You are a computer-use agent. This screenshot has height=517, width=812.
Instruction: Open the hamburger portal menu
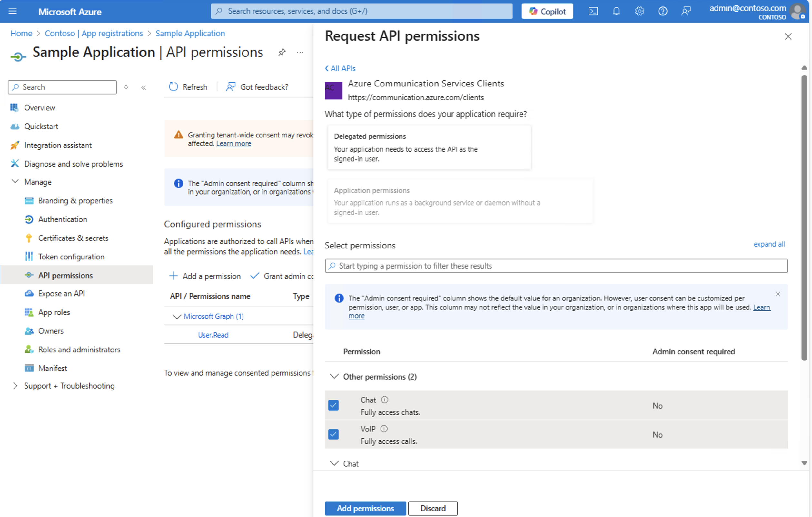tap(13, 12)
